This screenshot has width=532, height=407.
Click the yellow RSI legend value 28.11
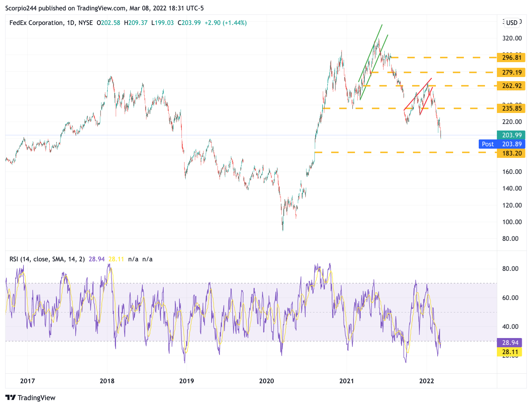click(x=116, y=259)
